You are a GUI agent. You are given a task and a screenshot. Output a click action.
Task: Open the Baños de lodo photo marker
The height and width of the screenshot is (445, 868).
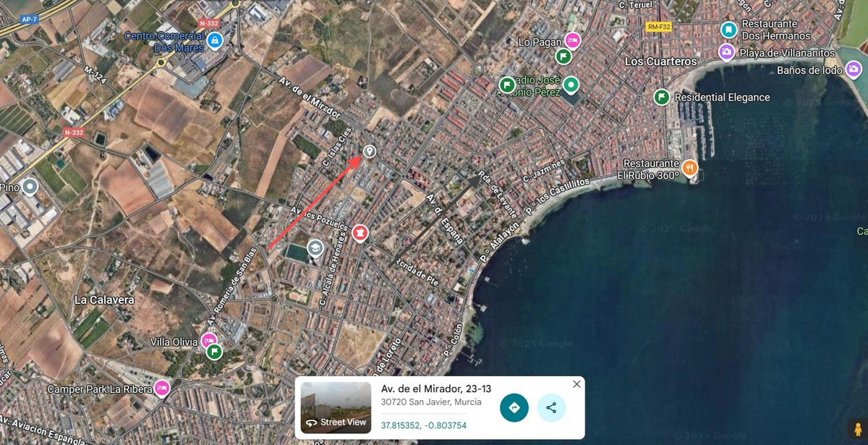[854, 69]
